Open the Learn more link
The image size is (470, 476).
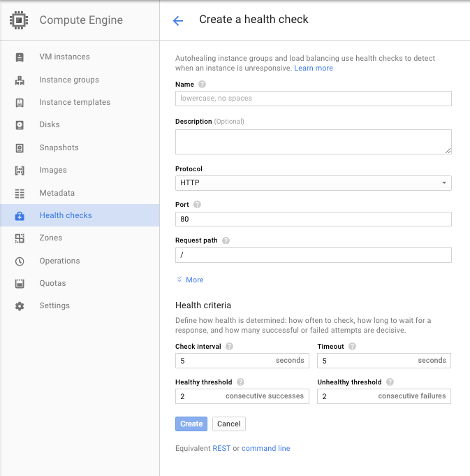[313, 68]
